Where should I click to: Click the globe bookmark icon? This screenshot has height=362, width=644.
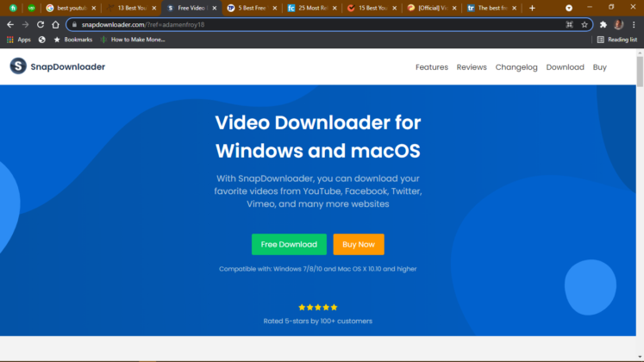click(42, 40)
